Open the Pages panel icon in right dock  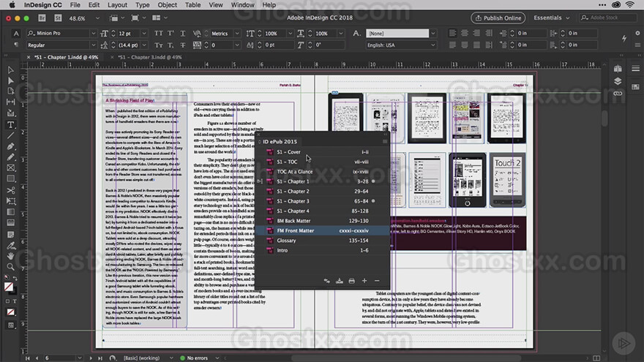click(618, 69)
